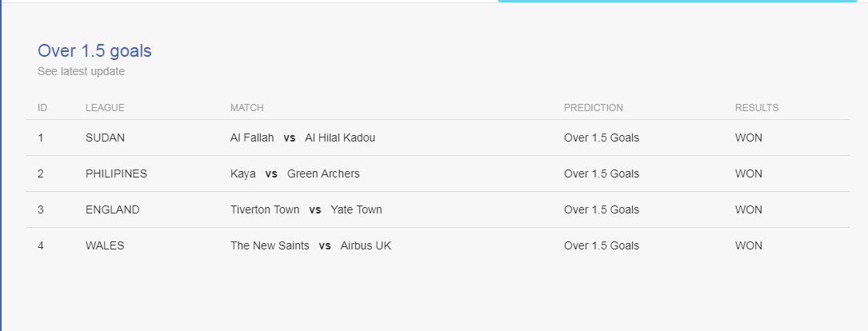Click the prediction for the Sudan match
This screenshot has width=868, height=331.
click(602, 138)
